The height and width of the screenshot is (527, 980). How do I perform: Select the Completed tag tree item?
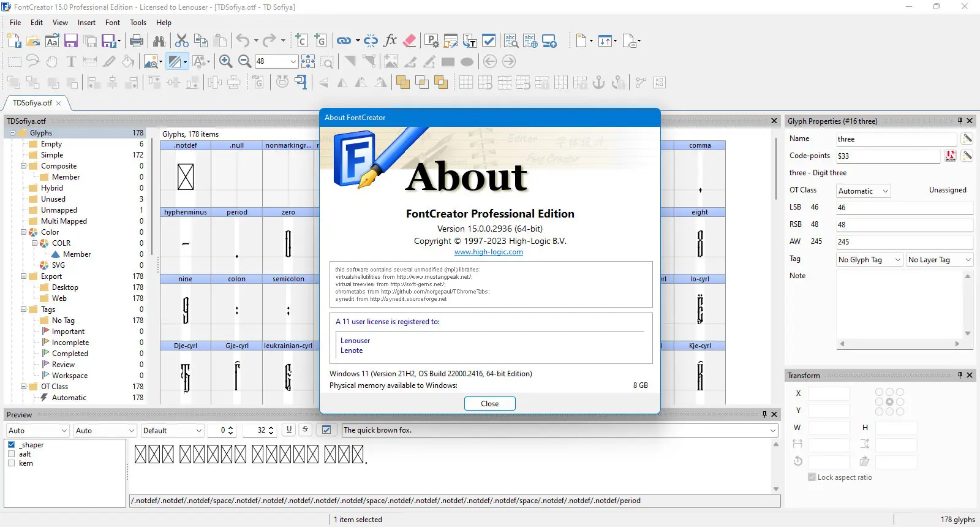(x=70, y=354)
